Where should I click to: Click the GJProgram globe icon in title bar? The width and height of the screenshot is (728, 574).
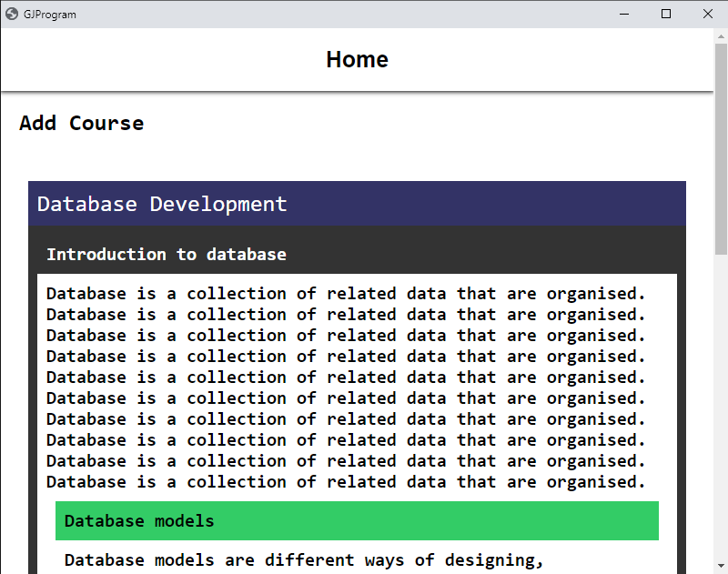click(12, 14)
